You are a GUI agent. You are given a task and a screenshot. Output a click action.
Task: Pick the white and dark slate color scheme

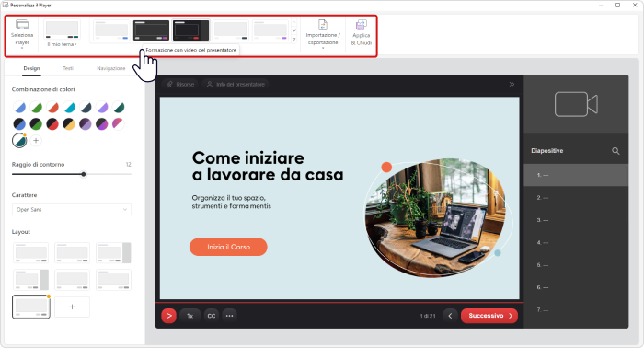(x=86, y=107)
